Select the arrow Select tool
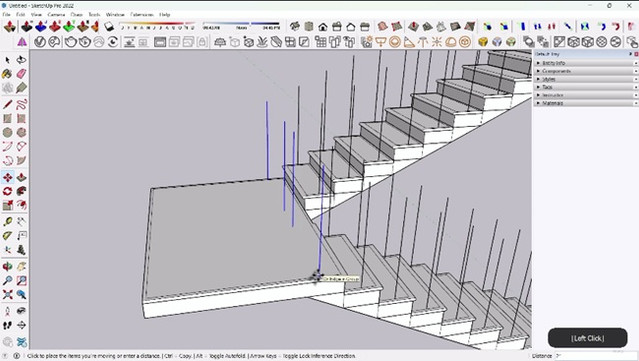 (x=7, y=60)
